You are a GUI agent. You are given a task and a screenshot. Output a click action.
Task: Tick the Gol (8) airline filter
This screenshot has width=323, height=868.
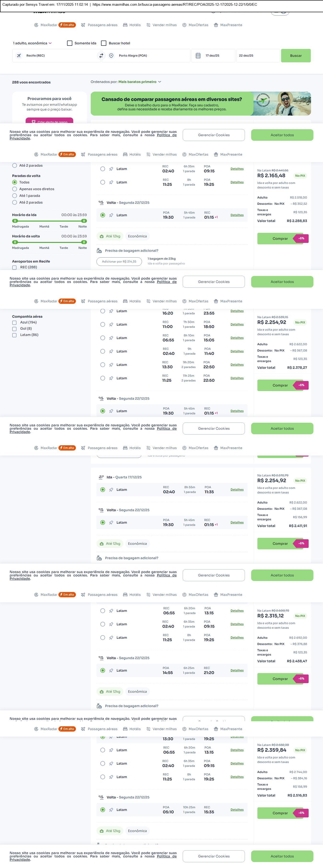[x=14, y=329]
